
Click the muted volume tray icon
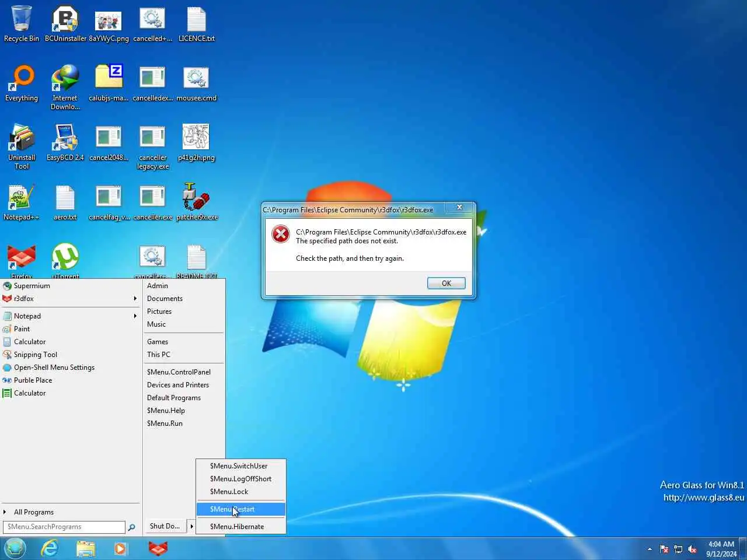[692, 549]
